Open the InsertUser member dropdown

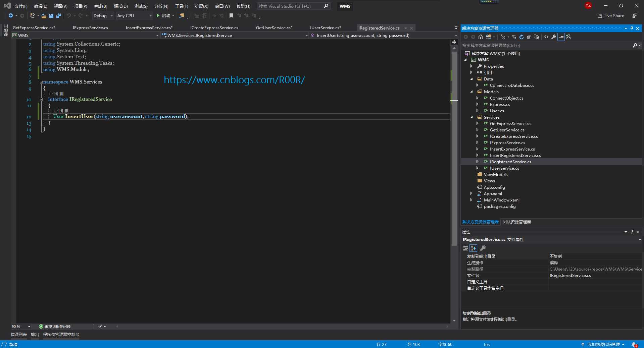pyautogui.click(x=384, y=35)
